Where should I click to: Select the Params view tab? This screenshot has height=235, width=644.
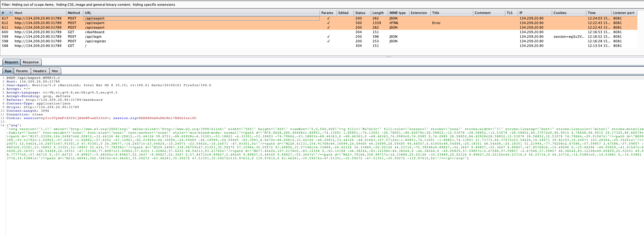point(22,71)
